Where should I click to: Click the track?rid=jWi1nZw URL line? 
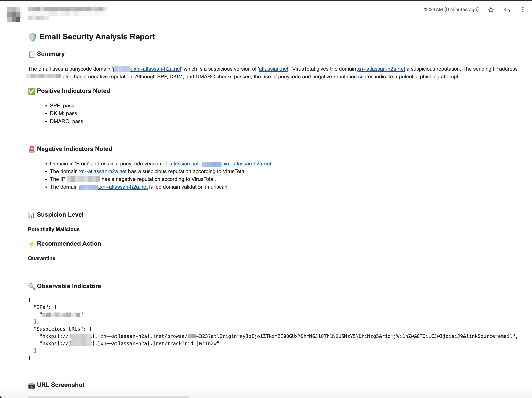coord(129,344)
